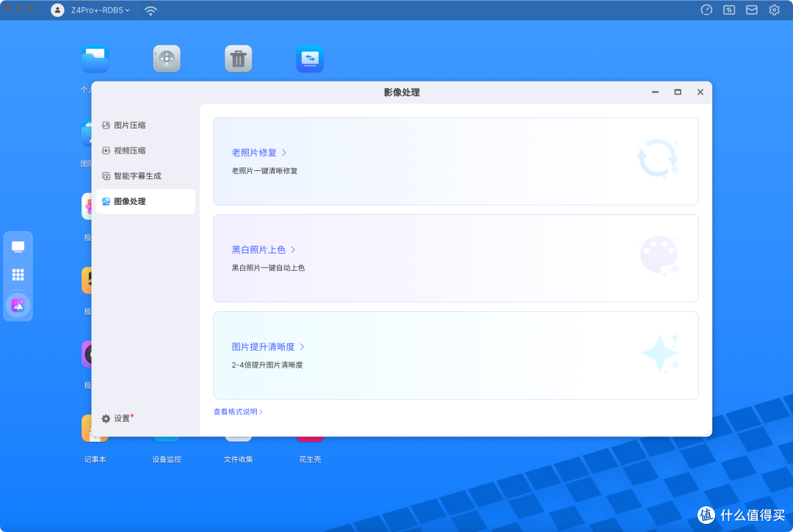Click the 影像处理 window title
Viewport: 793px width, 532px height.
point(402,92)
